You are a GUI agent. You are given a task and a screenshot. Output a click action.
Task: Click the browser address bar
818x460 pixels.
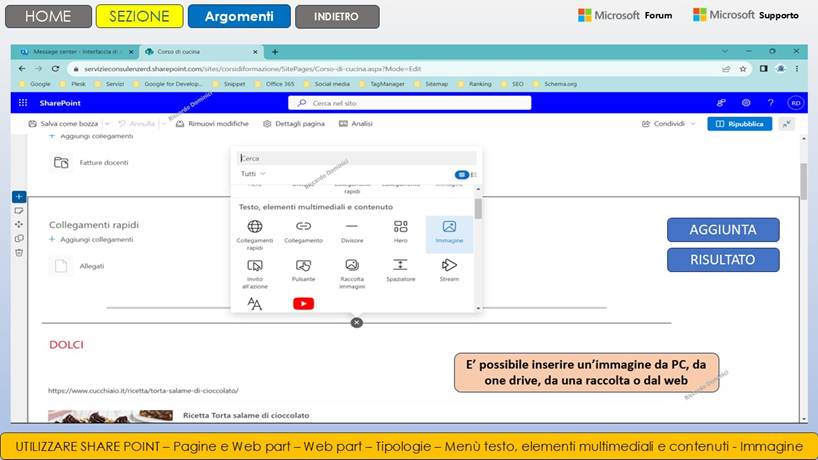point(396,69)
